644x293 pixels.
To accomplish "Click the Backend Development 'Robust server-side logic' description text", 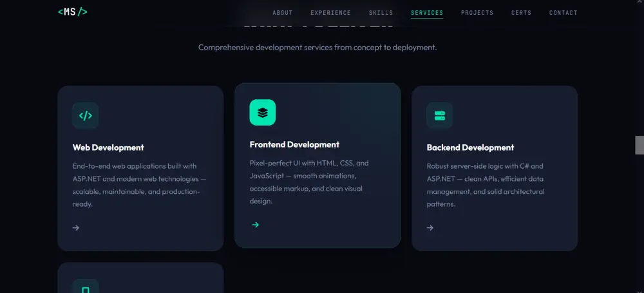I will tap(486, 185).
